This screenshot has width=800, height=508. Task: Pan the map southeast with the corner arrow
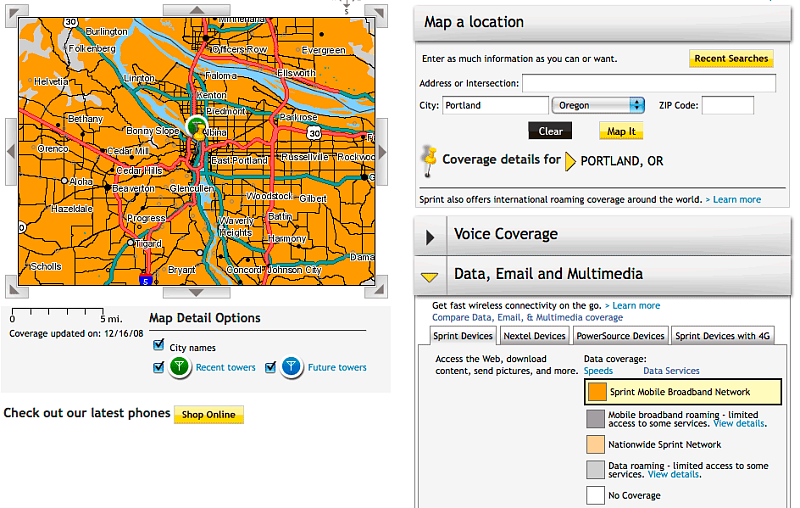(x=377, y=287)
